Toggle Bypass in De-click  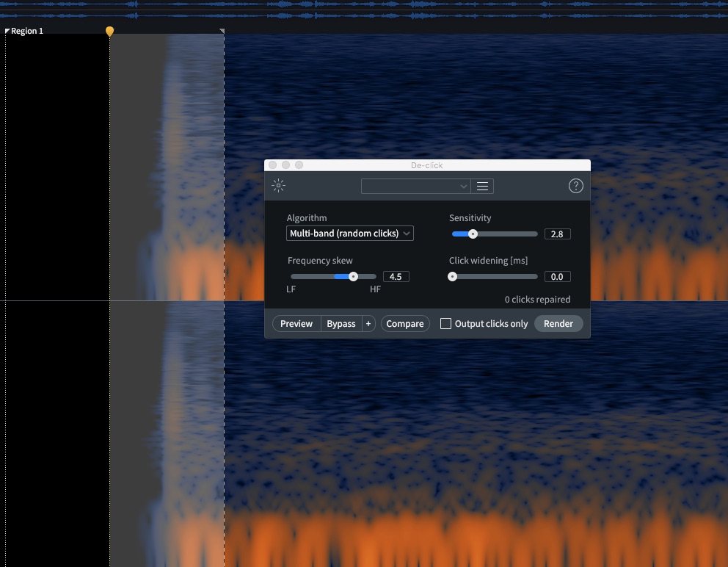(341, 323)
